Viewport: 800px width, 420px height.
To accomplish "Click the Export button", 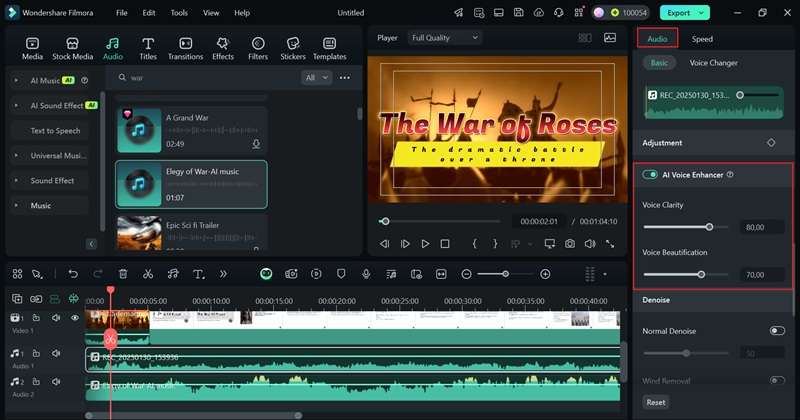I will [x=684, y=13].
